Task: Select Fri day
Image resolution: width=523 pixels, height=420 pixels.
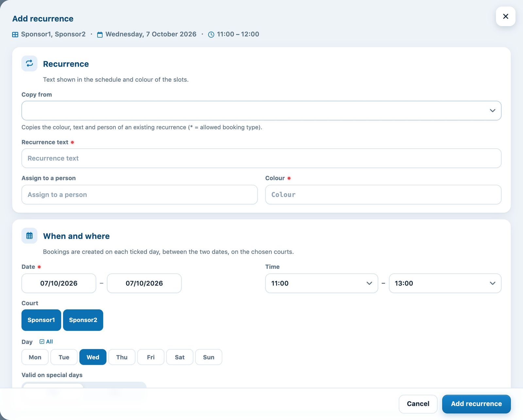Action: (x=151, y=357)
